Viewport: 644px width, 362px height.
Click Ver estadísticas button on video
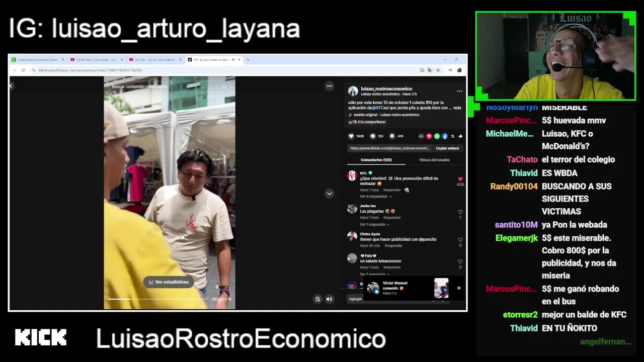pos(169,282)
